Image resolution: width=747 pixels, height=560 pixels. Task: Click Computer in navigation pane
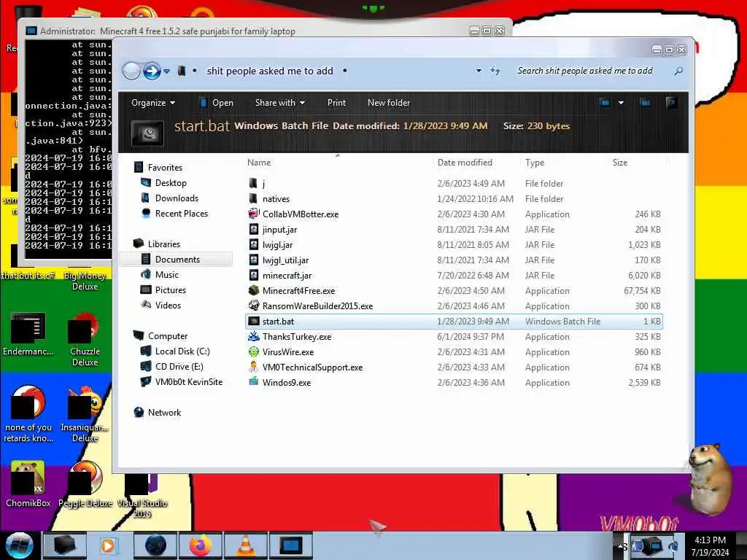click(x=160, y=335)
